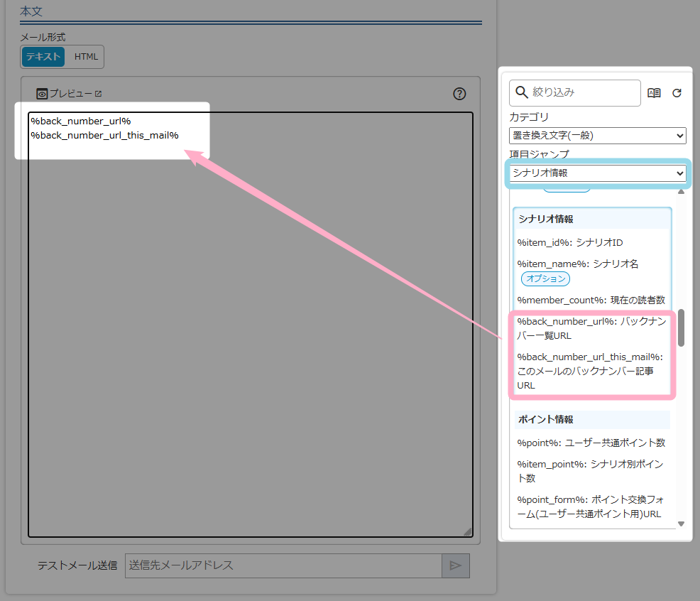Screen dimensions: 700x601
Task: Click the dictionary book icon
Action: [x=655, y=93]
